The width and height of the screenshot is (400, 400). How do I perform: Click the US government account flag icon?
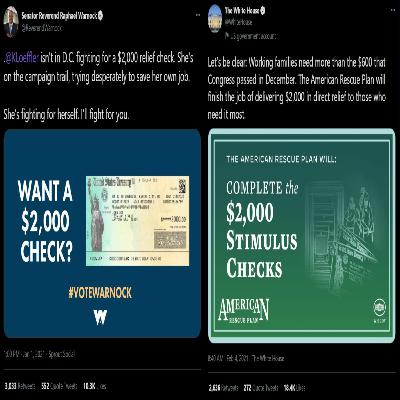(226, 35)
